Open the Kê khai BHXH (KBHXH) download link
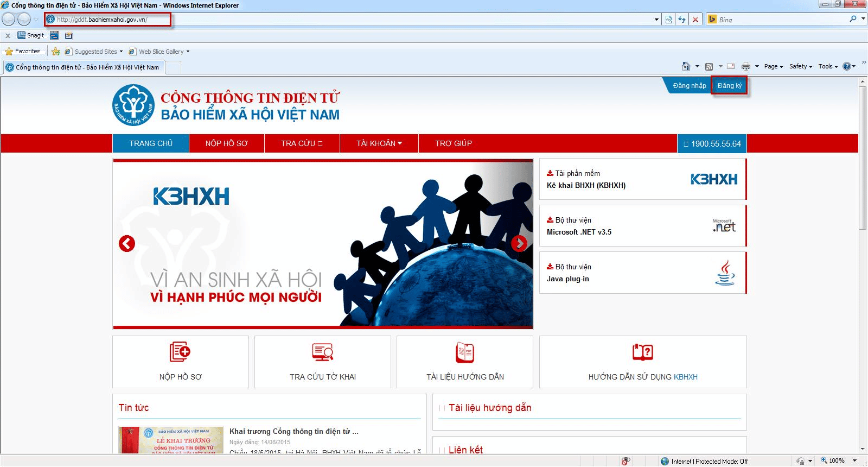This screenshot has height=467, width=868. coord(586,185)
